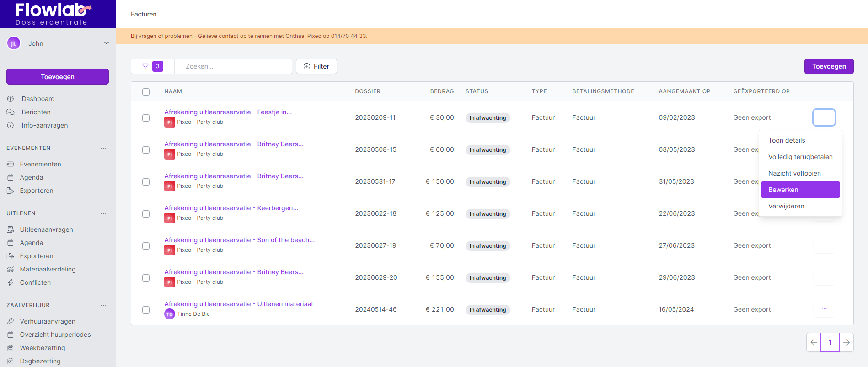Image resolution: width=868 pixels, height=367 pixels.
Task: Expand the John user account dropdown
Action: click(x=106, y=43)
